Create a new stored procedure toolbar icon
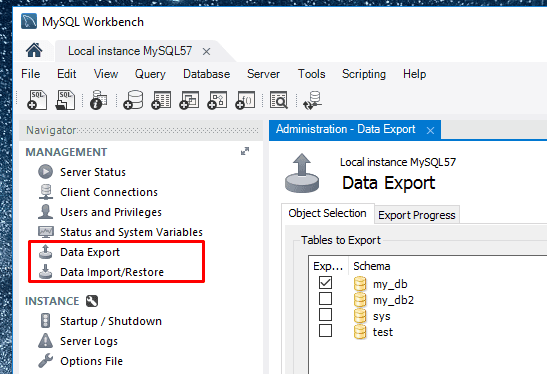This screenshot has height=374, width=547. 217,100
